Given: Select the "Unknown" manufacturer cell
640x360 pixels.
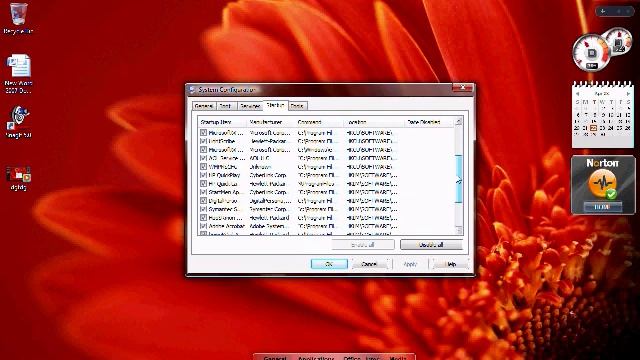Looking at the screenshot, I should point(260,167).
